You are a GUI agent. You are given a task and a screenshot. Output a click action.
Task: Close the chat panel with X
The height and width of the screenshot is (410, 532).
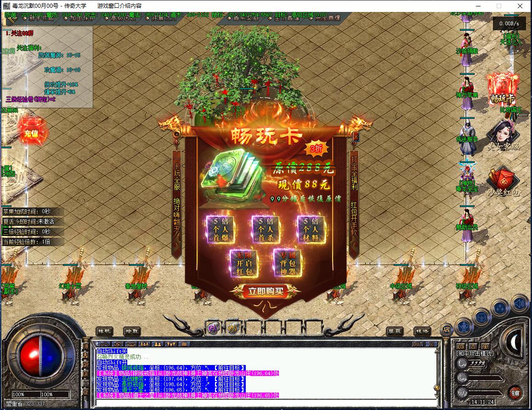pos(431,344)
